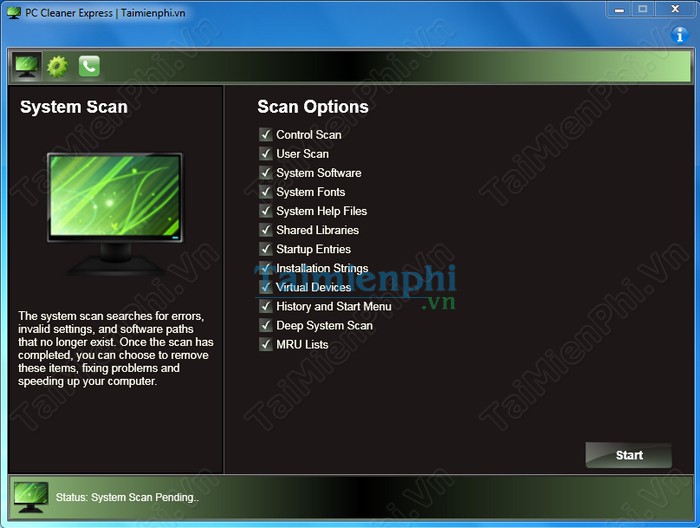Open the System Scan monitor tab icon
The image size is (700, 528).
tap(26, 67)
